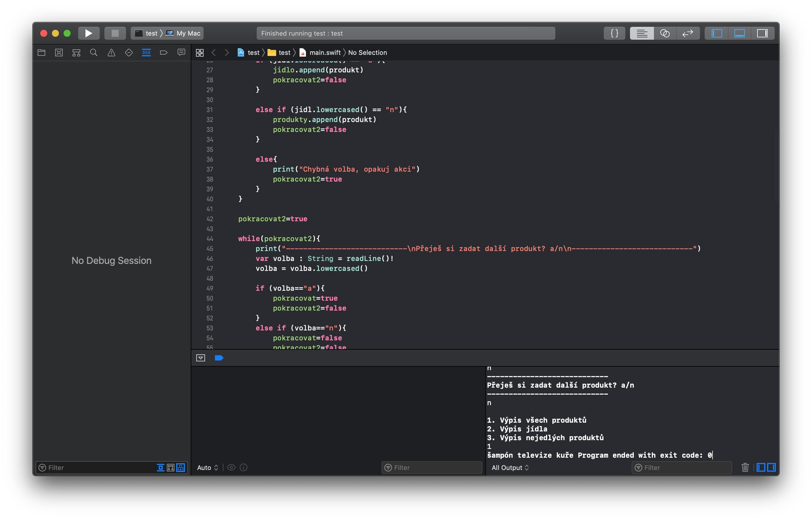The height and width of the screenshot is (519, 812).
Task: Click the last filter icon beside navigator Filter
Action: click(181, 467)
